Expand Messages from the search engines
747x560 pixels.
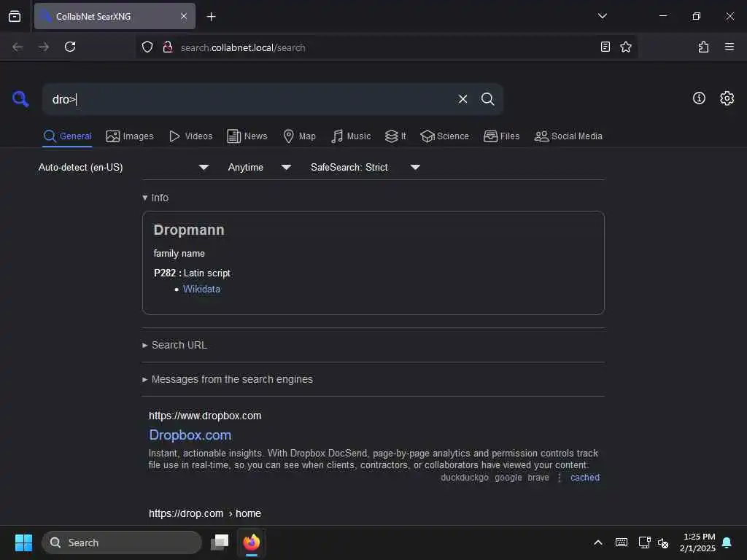pos(228,379)
